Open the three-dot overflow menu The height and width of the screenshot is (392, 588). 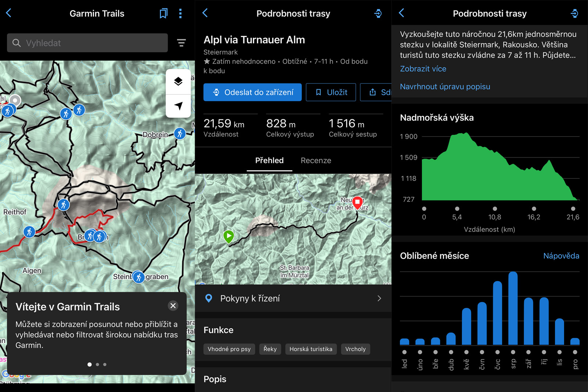pos(180,14)
